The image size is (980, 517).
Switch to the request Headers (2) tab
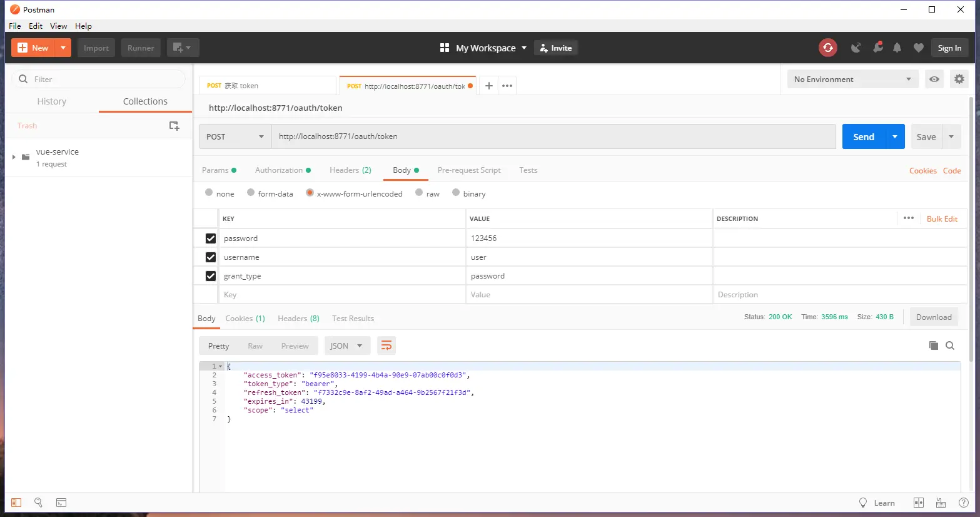[350, 170]
